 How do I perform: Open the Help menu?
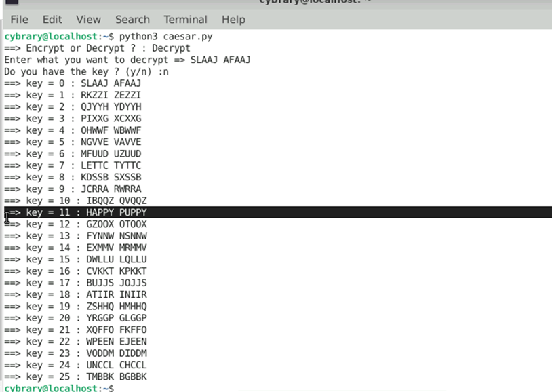point(233,20)
